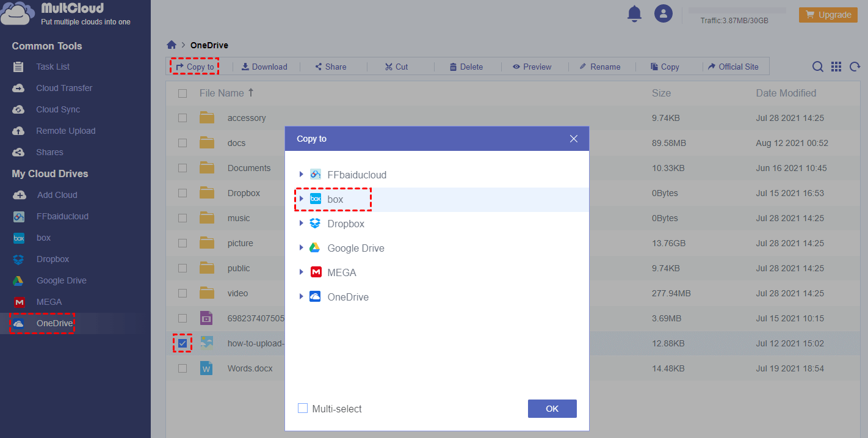Viewport: 868px width, 438px height.
Task: Enable Multi-select checkbox in dialog
Action: (303, 408)
